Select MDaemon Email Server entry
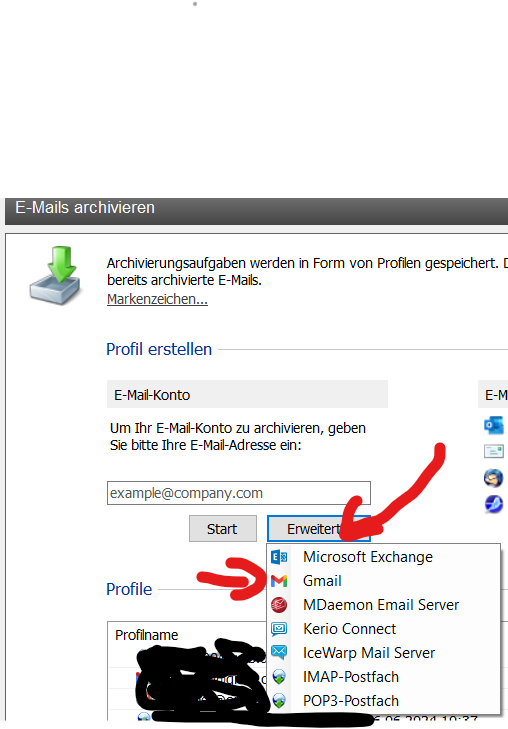The image size is (508, 729). point(383,605)
